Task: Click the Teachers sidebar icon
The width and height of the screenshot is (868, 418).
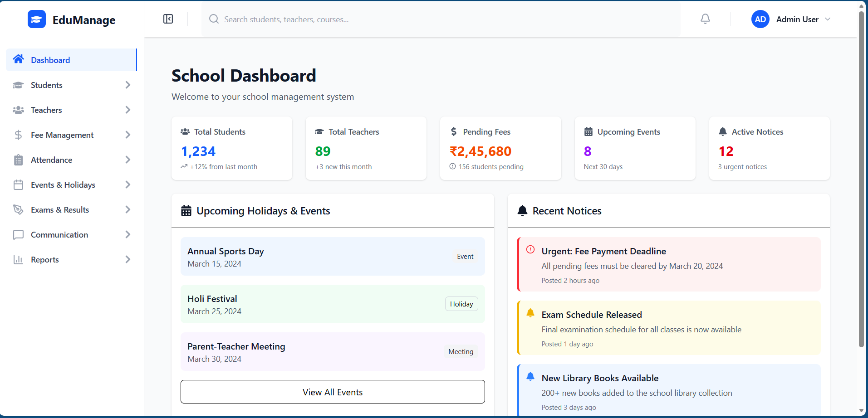Action: click(x=18, y=110)
